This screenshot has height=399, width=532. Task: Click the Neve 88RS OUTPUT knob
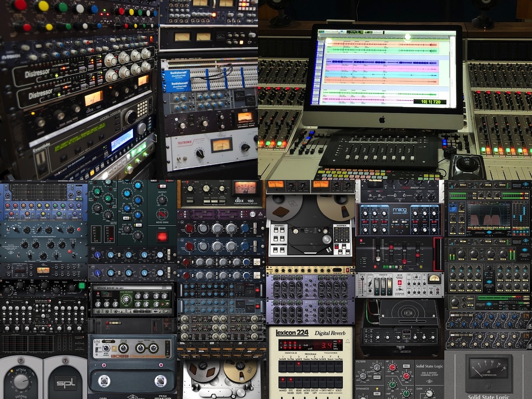pos(162,200)
